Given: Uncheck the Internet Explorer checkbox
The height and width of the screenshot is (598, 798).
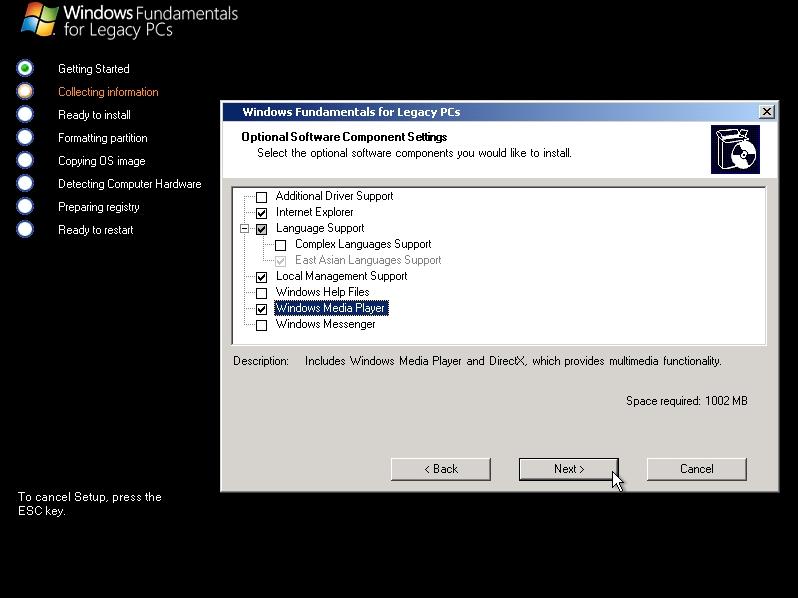Looking at the screenshot, I should [261, 213].
